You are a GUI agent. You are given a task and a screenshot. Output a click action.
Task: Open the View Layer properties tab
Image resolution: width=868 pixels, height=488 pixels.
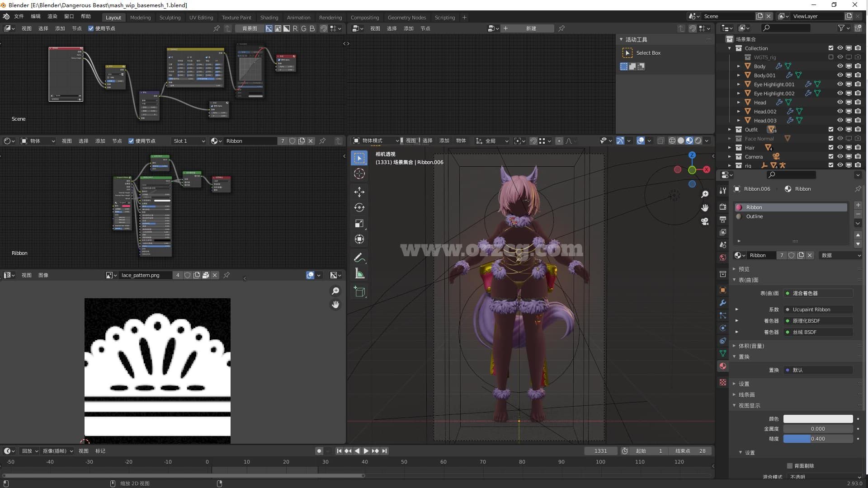click(x=723, y=232)
